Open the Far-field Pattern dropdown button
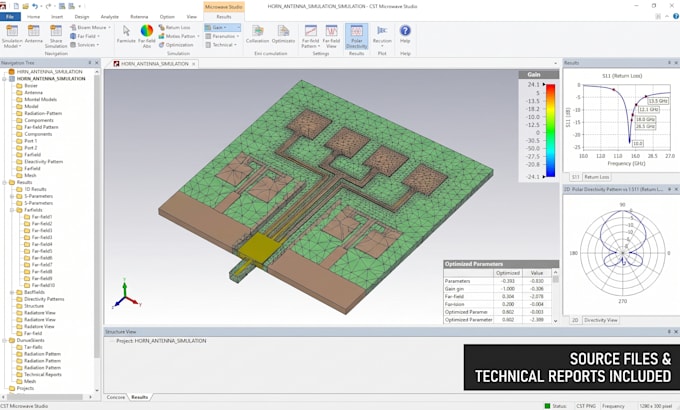Image resolution: width=680 pixels, height=410 pixels. coord(311,36)
